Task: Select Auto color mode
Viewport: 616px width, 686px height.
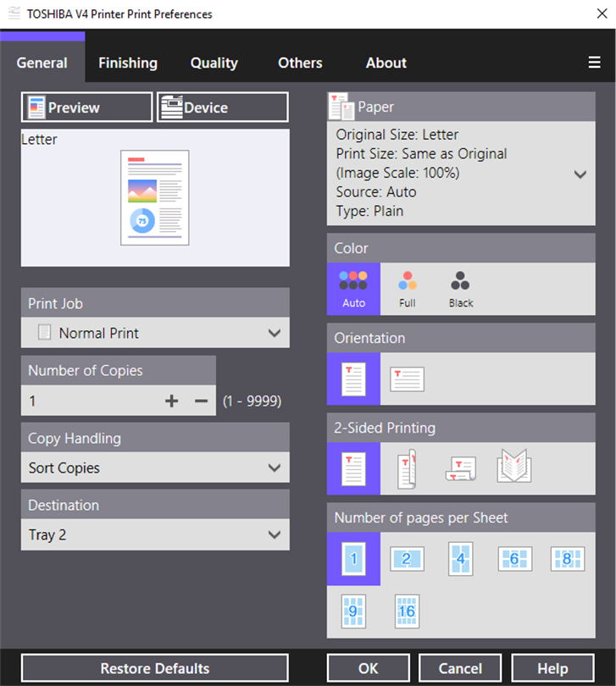Action: point(353,289)
